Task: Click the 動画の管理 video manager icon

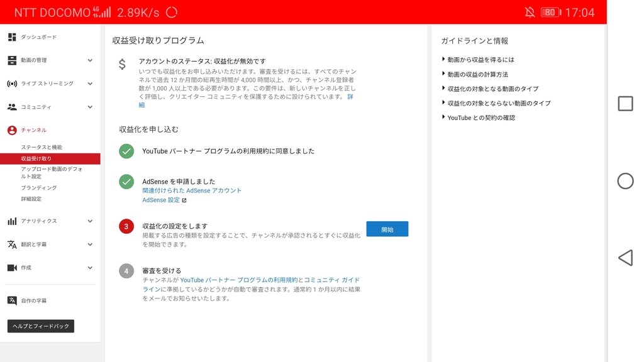Action: (12, 60)
